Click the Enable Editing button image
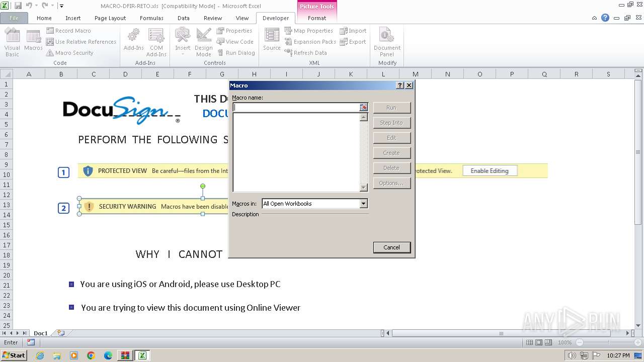The height and width of the screenshot is (362, 644). click(490, 171)
